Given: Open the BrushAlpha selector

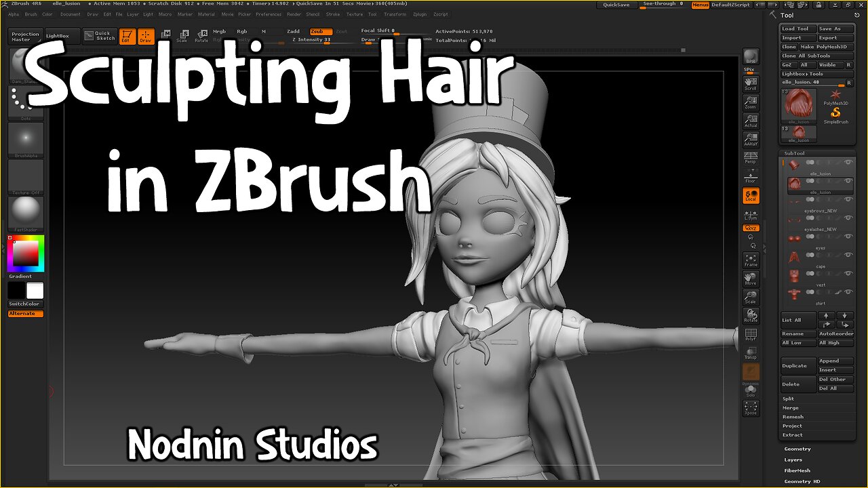Looking at the screenshot, I should [x=26, y=140].
